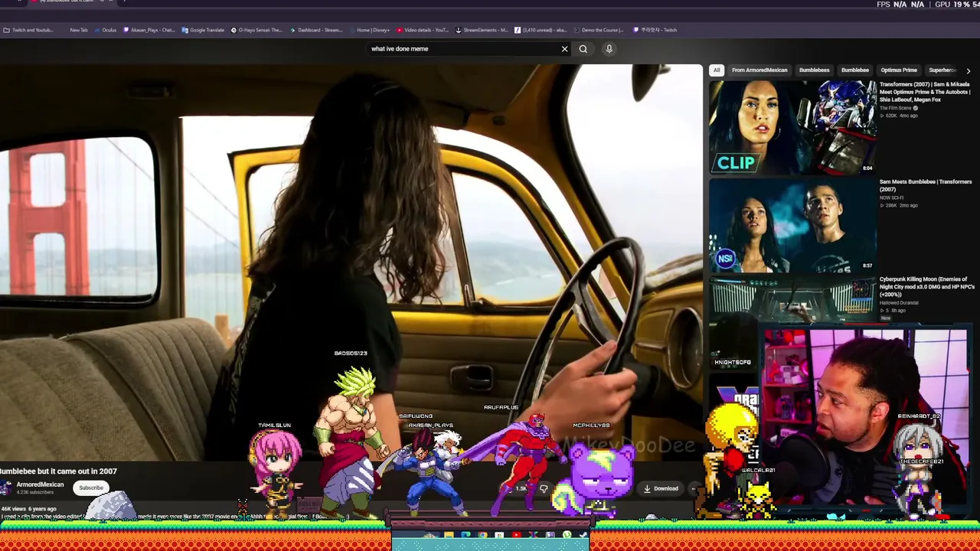The width and height of the screenshot is (980, 551).
Task: Clear the YouTube search text
Action: click(565, 49)
